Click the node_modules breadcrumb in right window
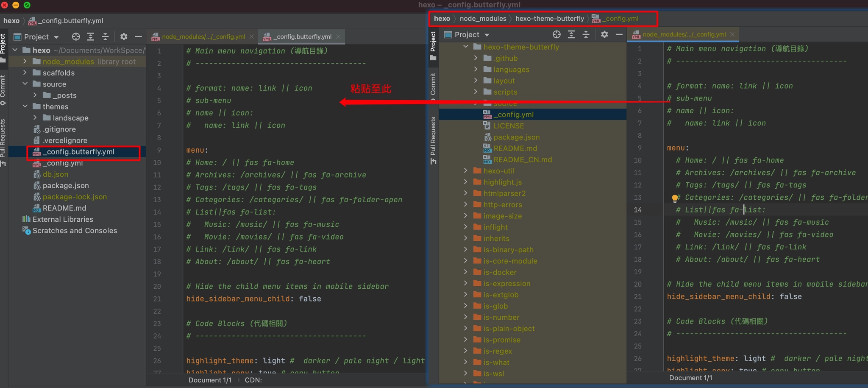This screenshot has width=868, height=388. 483,19
